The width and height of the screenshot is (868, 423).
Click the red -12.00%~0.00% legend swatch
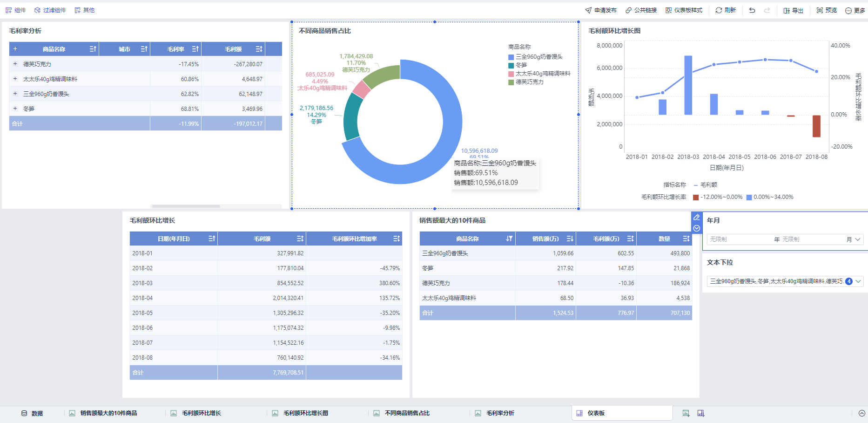pyautogui.click(x=696, y=198)
